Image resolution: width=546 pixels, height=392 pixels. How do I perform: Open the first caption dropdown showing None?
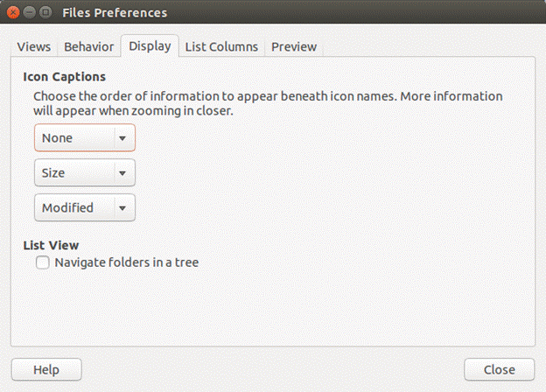pyautogui.click(x=74, y=138)
